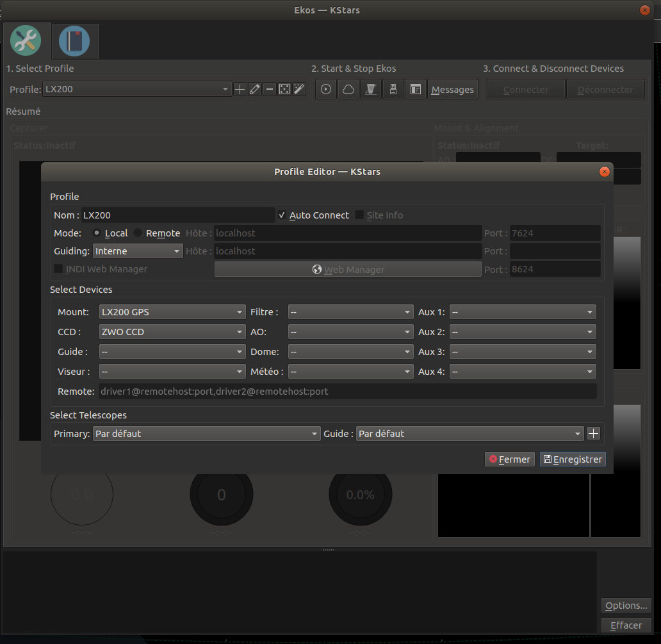This screenshot has height=644, width=661.
Task: Click the USB serial port assistant icon
Action: point(393,90)
